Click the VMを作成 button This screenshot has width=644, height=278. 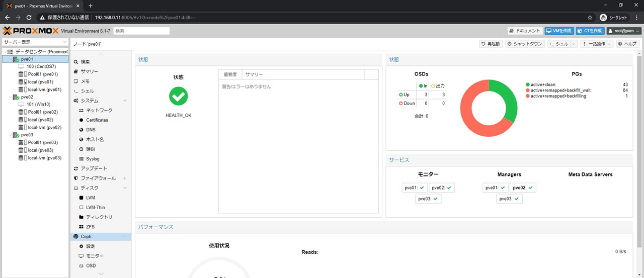tap(559, 31)
